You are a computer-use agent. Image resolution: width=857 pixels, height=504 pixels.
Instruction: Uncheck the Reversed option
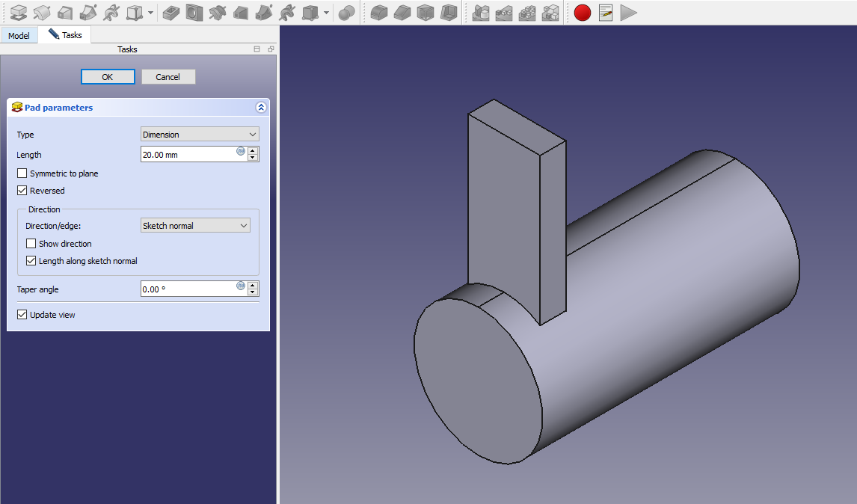(22, 191)
